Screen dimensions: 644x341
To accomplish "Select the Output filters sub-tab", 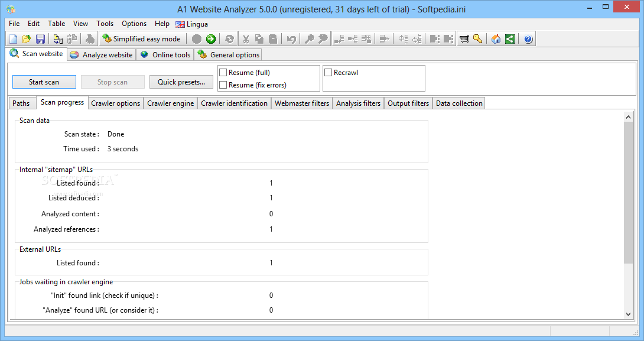I will click(x=408, y=103).
